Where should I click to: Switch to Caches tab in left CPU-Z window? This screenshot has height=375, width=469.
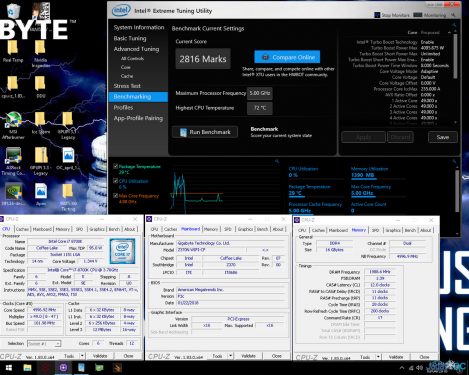22,229
